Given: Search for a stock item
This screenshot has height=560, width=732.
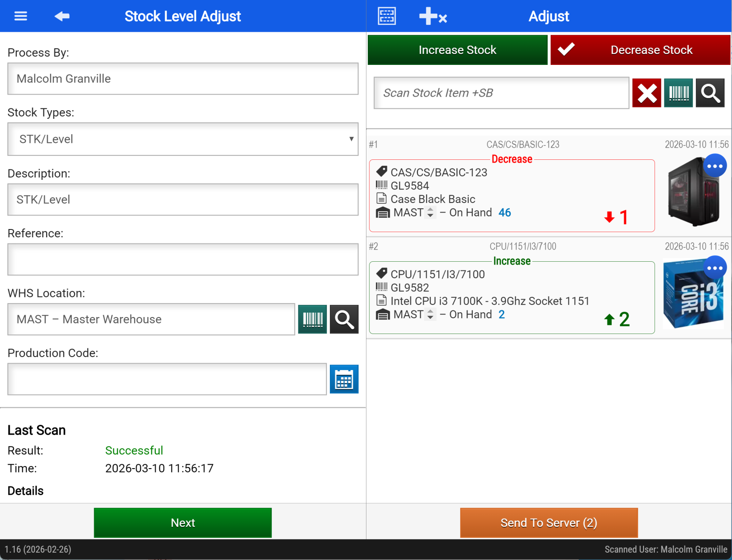Looking at the screenshot, I should [x=710, y=93].
